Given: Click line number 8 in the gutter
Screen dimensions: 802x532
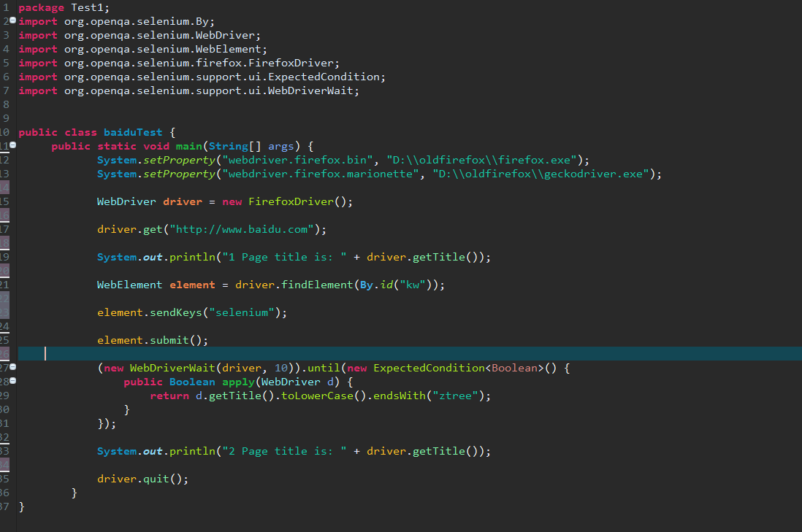Looking at the screenshot, I should click(x=6, y=104).
